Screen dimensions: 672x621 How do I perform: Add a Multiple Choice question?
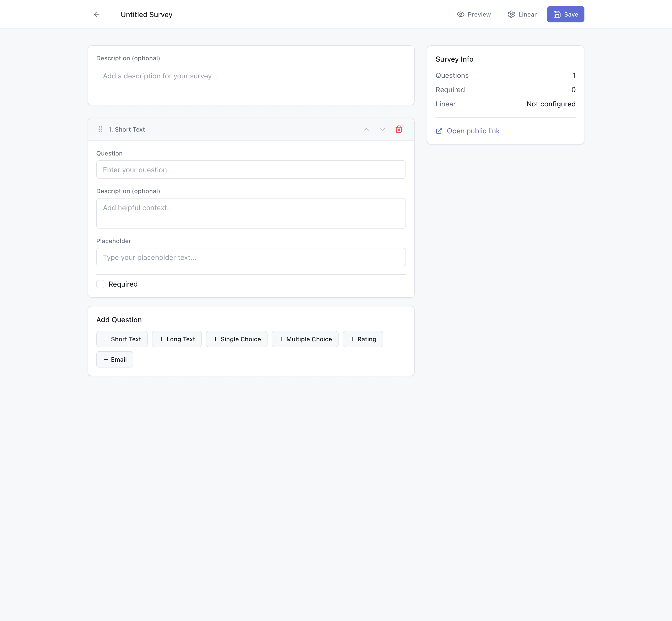(305, 339)
